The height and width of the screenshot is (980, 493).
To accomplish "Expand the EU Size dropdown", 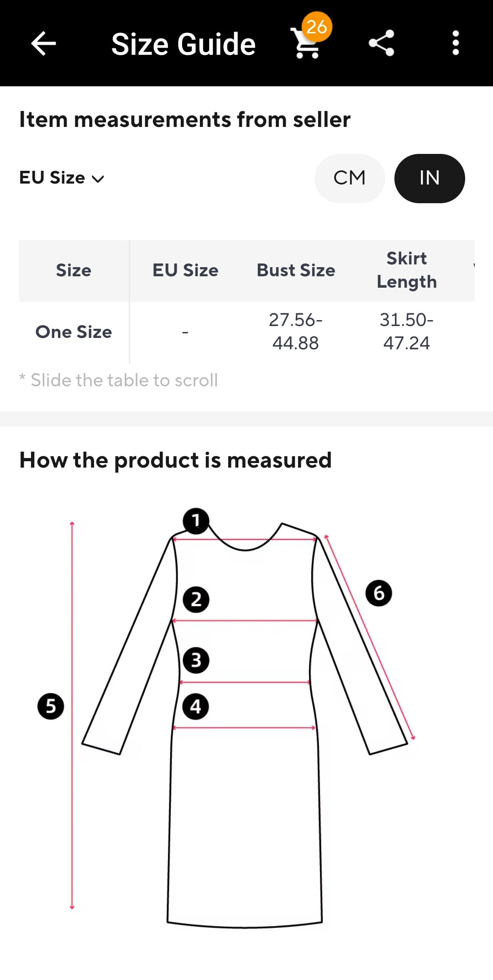I will point(62,178).
